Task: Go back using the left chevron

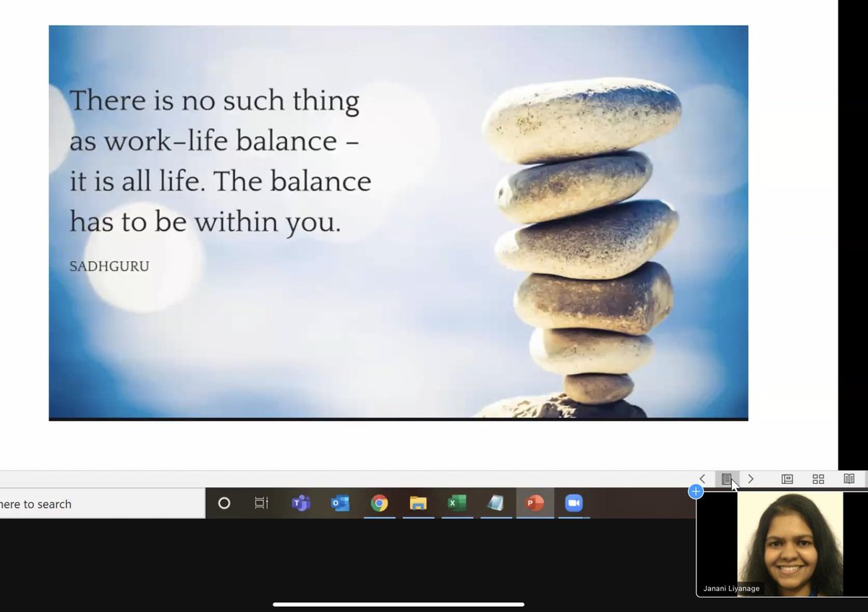Action: [702, 479]
